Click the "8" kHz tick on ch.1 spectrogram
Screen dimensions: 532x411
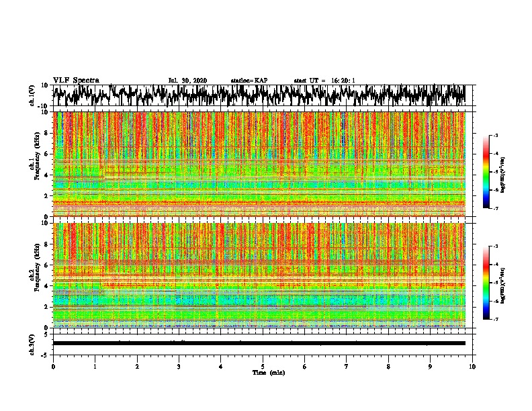coord(46,133)
